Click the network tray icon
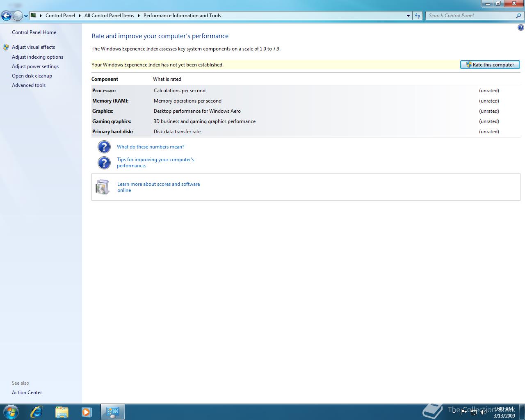This screenshot has width=525, height=420. coord(473,412)
